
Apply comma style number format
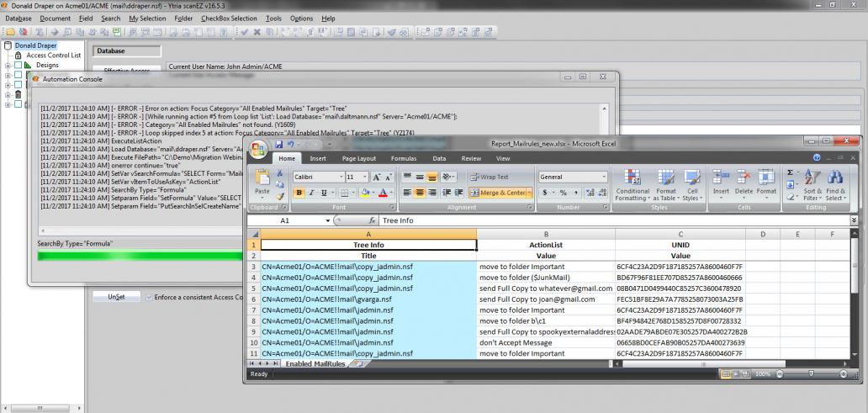(575, 193)
